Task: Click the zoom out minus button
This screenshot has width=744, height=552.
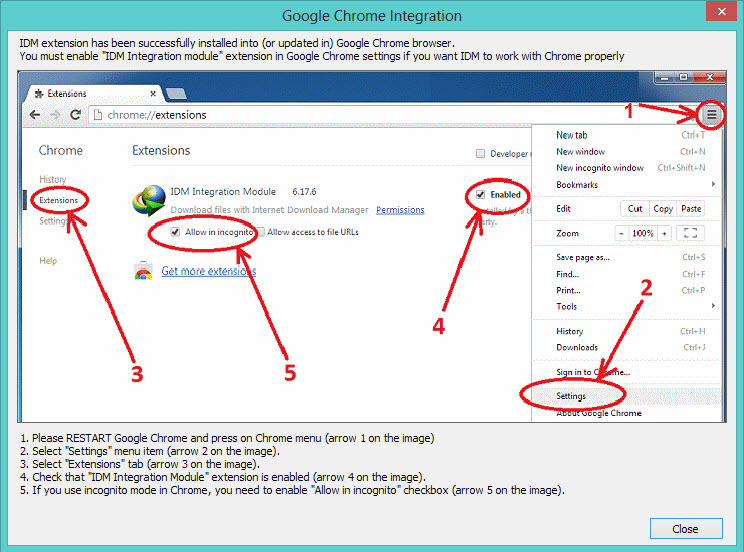Action: tap(620, 233)
